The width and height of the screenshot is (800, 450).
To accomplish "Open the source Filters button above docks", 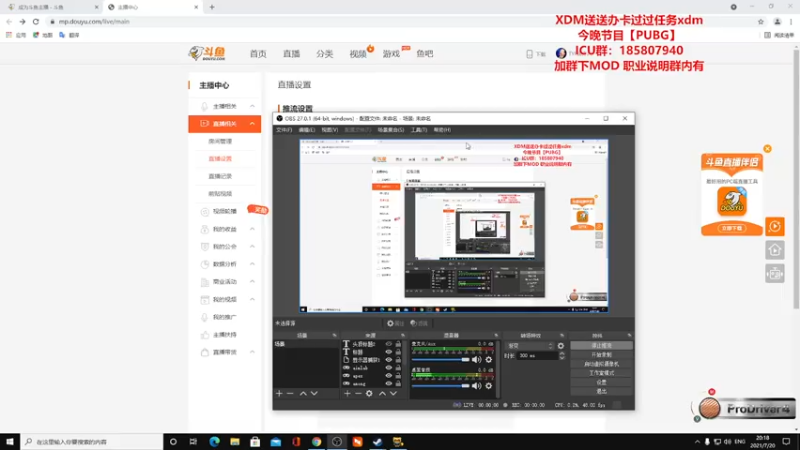I will tap(419, 323).
